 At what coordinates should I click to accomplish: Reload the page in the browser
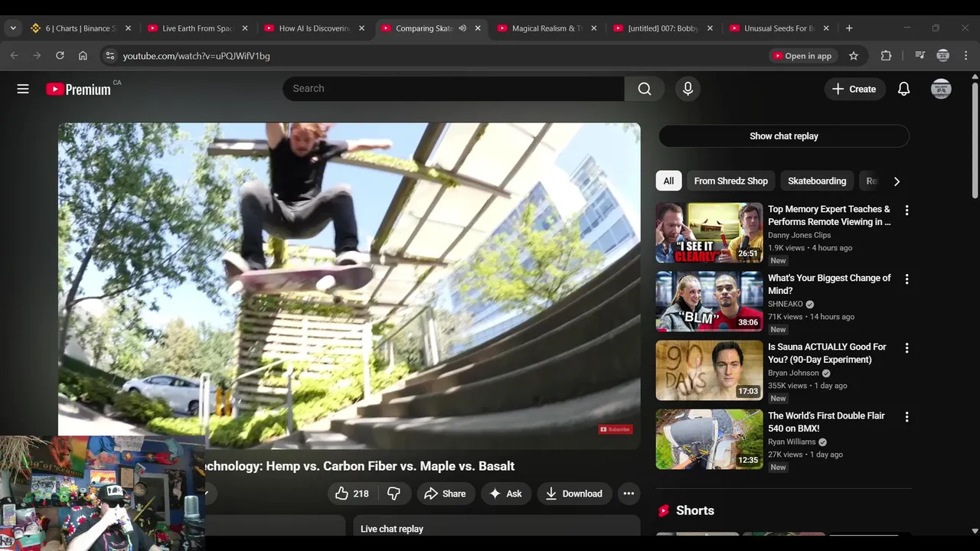pos(60,56)
